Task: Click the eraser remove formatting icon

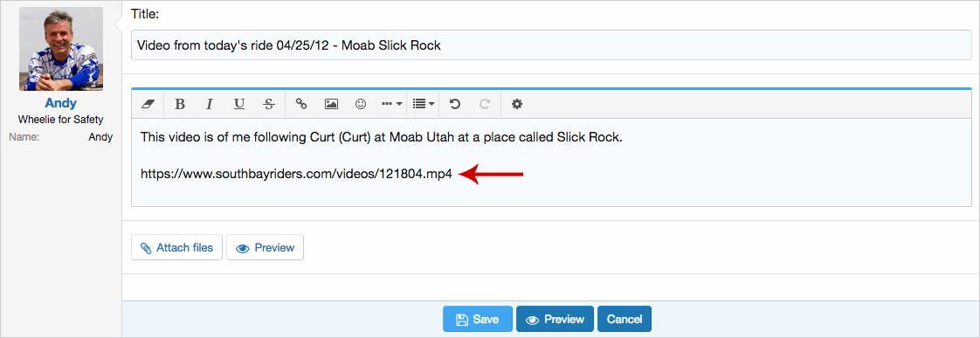Action: pos(148,104)
